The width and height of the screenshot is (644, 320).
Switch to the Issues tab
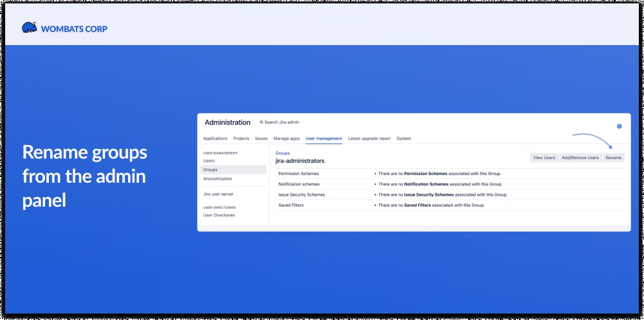pyautogui.click(x=261, y=138)
